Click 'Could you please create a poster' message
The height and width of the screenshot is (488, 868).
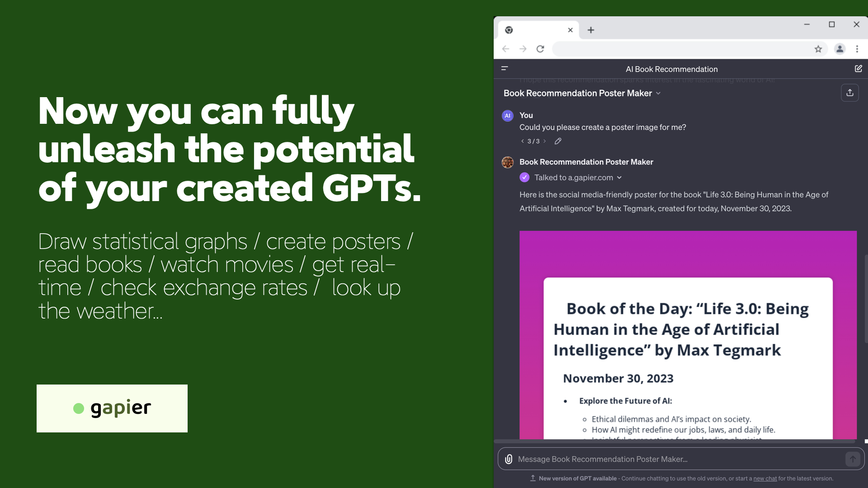[x=603, y=127]
